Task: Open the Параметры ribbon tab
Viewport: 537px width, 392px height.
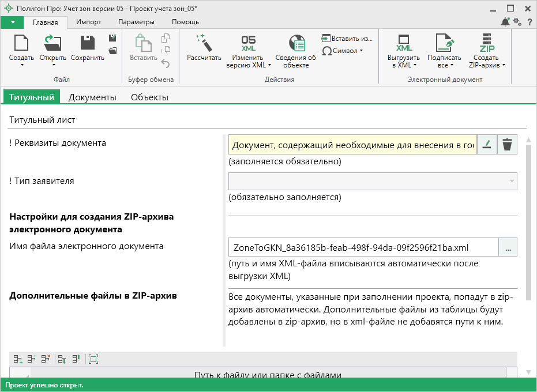Action: (136, 22)
